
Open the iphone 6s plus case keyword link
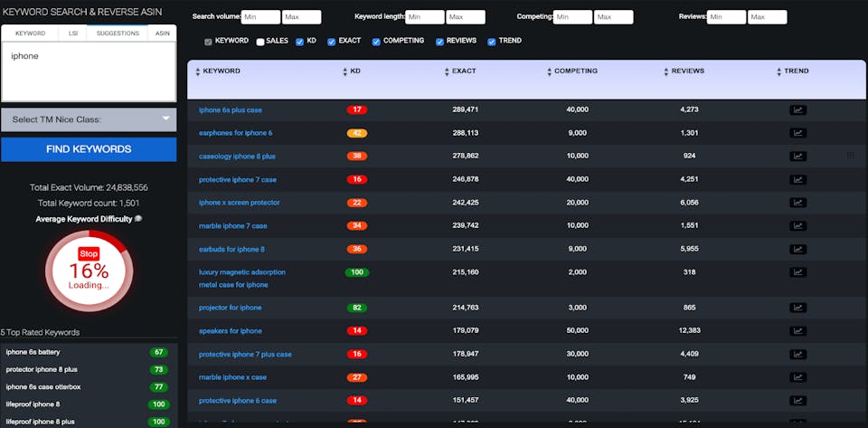231,110
